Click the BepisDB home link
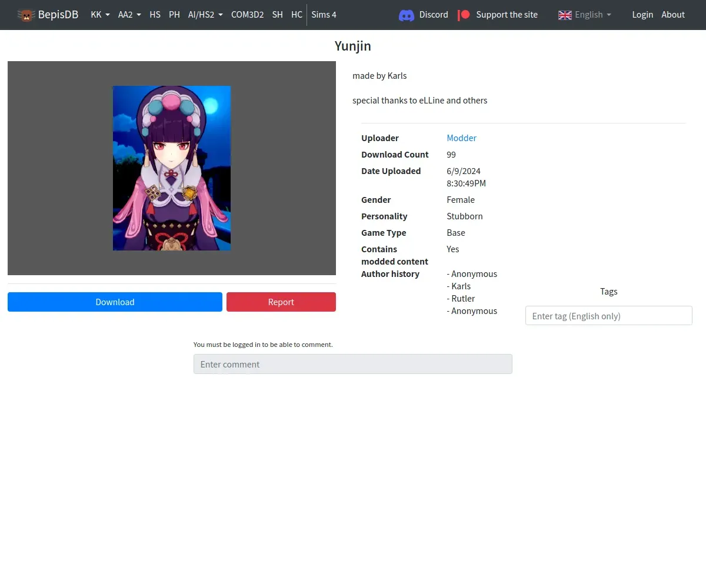The image size is (706, 588). tap(48, 15)
